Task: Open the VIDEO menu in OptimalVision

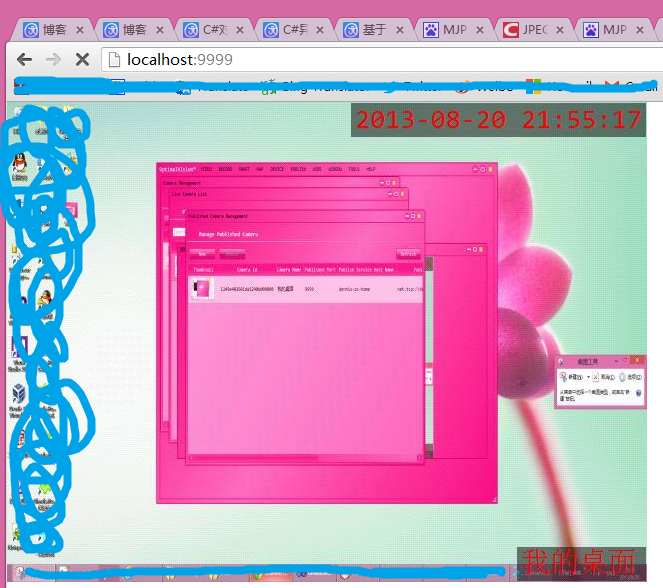Action: [207, 169]
